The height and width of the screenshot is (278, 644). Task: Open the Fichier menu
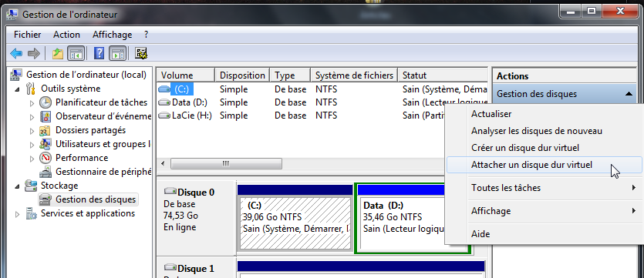(28, 35)
